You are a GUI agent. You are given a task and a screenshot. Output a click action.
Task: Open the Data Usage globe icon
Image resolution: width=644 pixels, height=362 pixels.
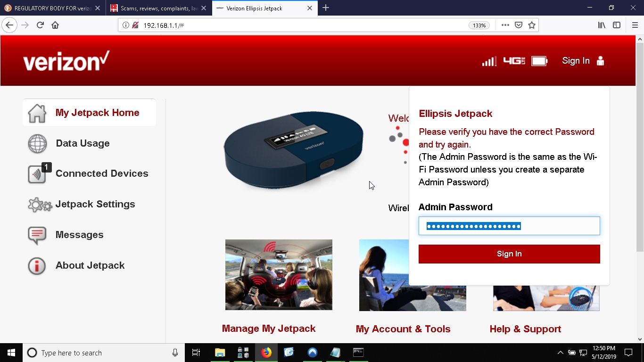(37, 144)
